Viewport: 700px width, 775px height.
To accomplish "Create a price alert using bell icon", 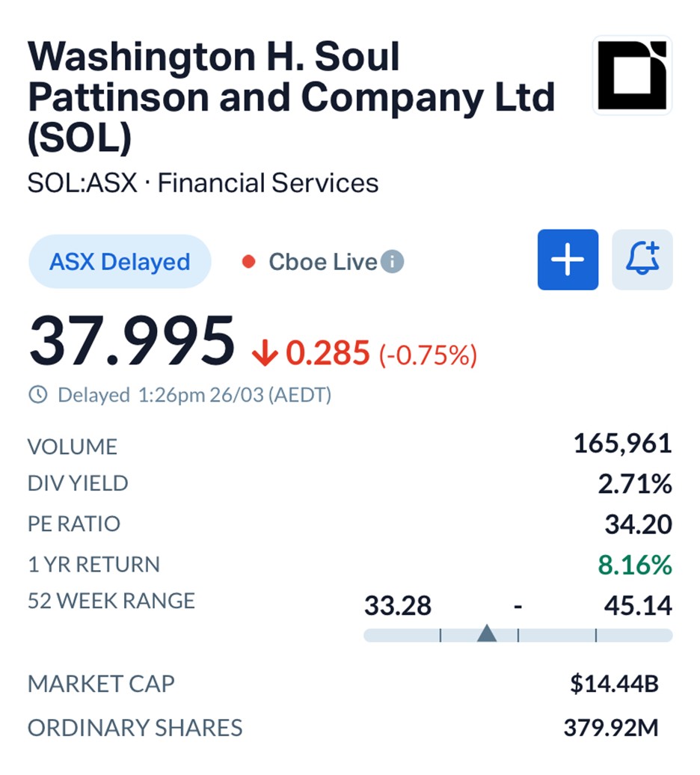I will coord(642,260).
